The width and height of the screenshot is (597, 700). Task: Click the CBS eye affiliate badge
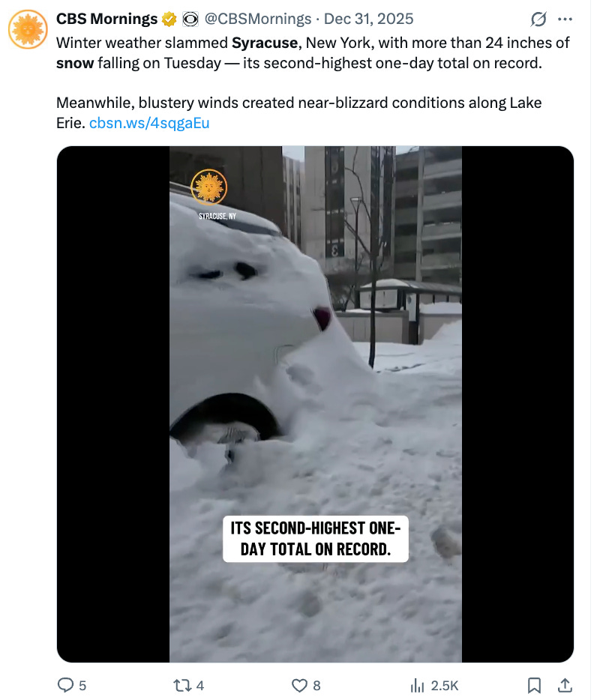point(190,19)
